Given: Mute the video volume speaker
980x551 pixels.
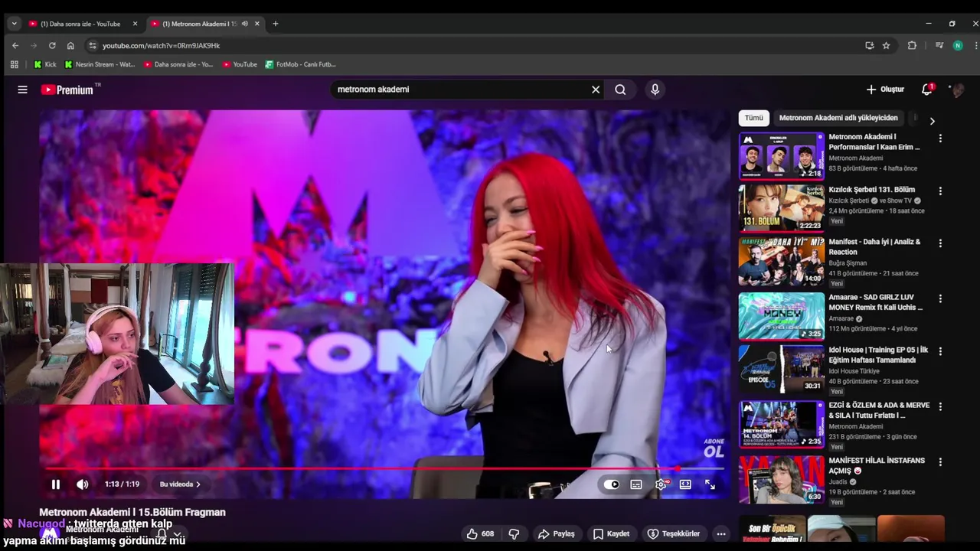Looking at the screenshot, I should coord(82,484).
